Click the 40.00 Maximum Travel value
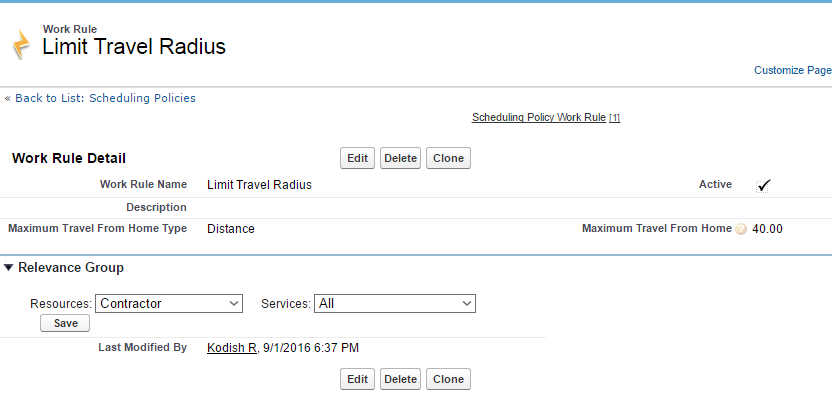Viewport: 832px width, 398px height. tap(767, 229)
